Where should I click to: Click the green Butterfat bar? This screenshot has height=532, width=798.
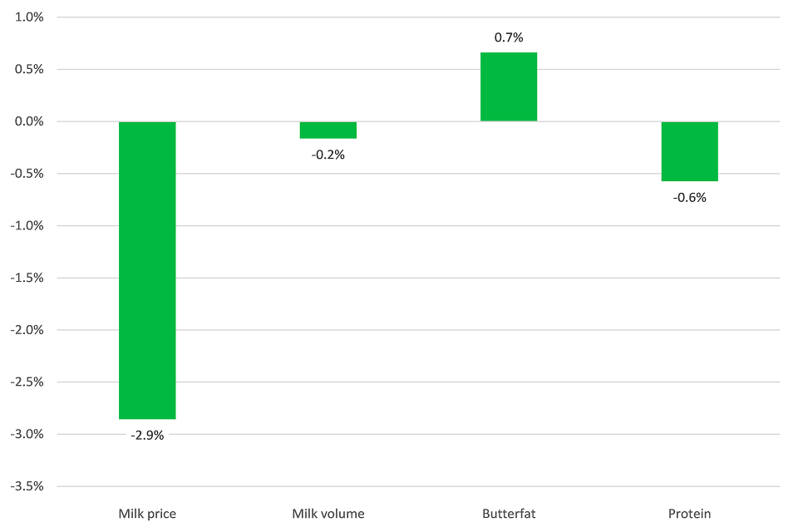(x=509, y=86)
